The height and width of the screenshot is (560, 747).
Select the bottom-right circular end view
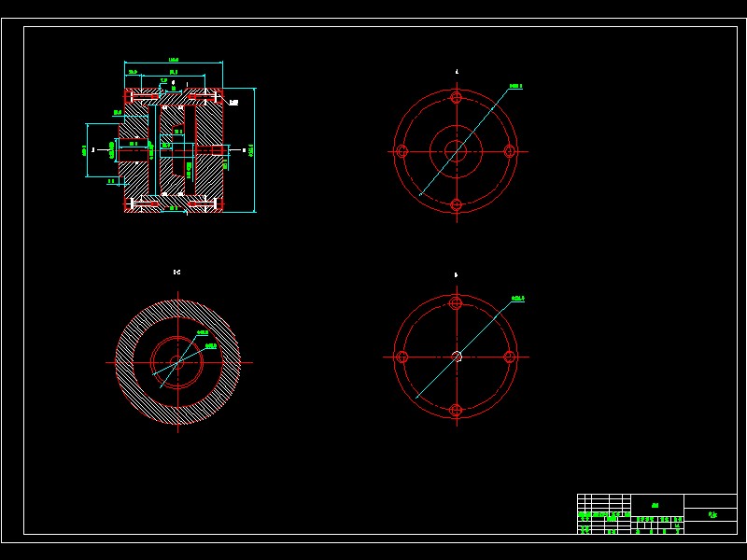456,356
